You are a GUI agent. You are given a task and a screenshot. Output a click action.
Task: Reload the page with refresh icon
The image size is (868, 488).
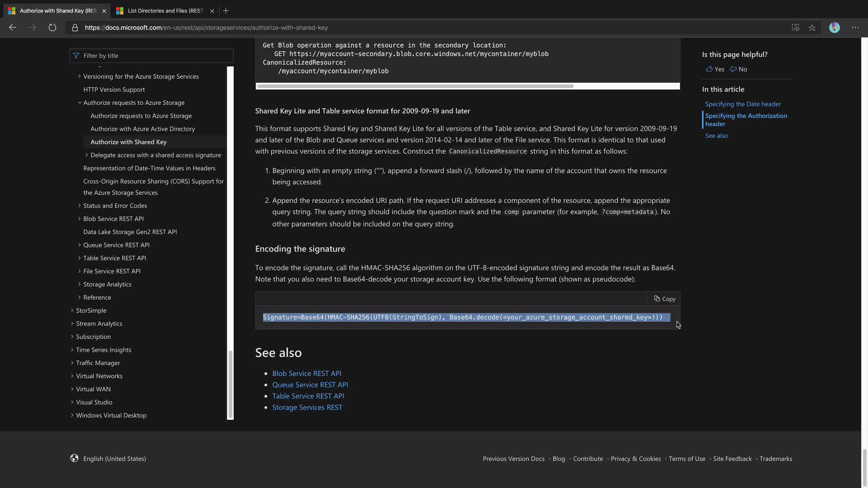tap(52, 28)
